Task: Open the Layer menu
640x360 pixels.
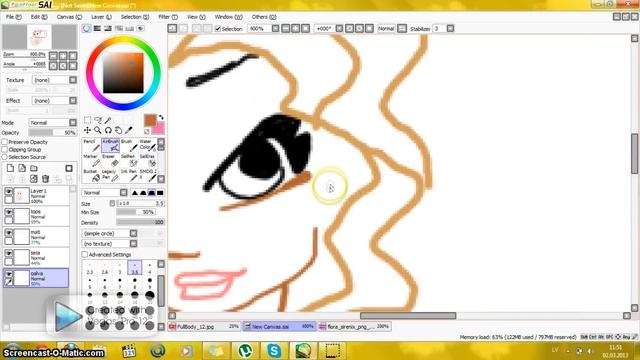Action: point(101,17)
